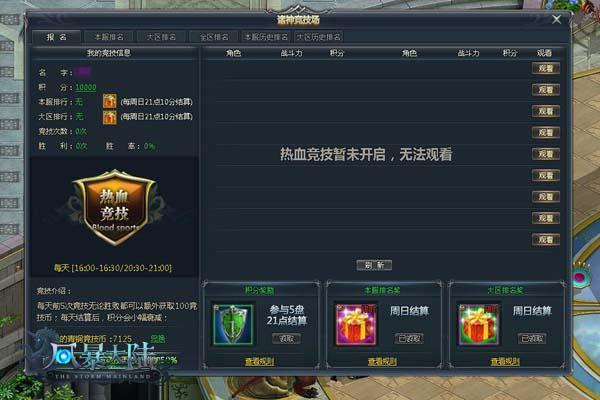Image resolution: width=600 pixels, height=400 pixels.
Task: Click the first 观看 watch button
Action: 546,69
